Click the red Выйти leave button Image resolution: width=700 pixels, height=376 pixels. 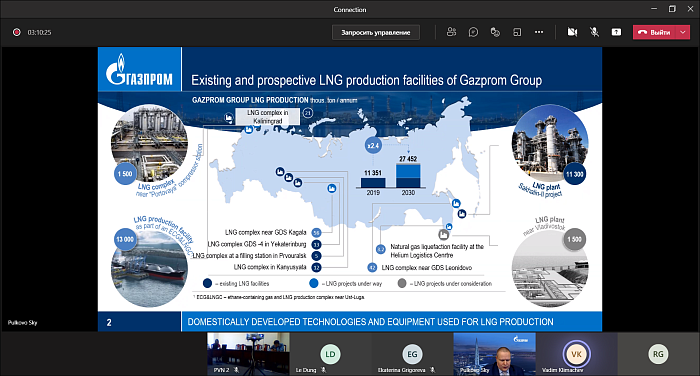[x=655, y=32]
